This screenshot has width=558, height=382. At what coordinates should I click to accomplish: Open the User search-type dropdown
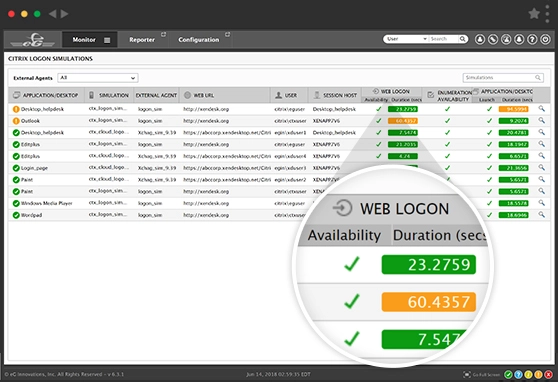tap(406, 39)
